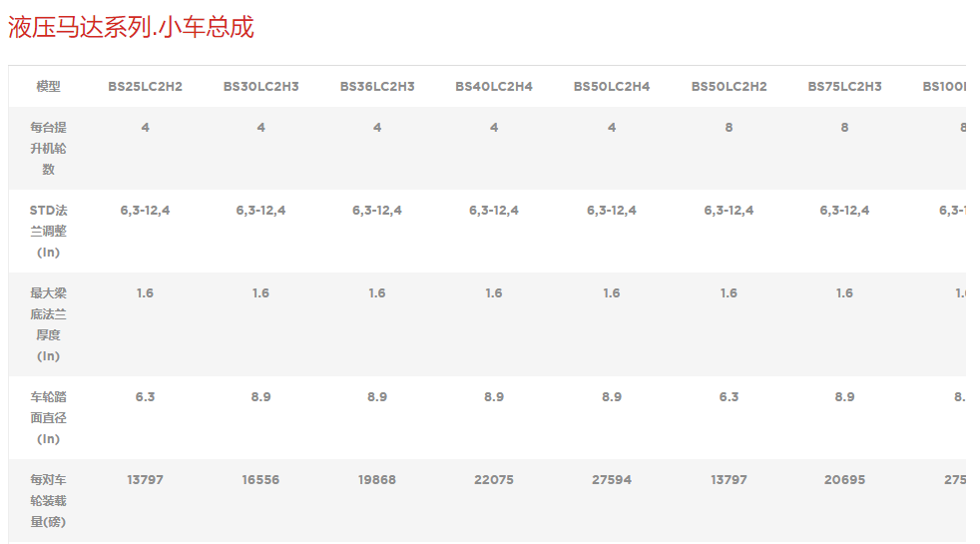Select the STD法兰调整 row label

48,231
